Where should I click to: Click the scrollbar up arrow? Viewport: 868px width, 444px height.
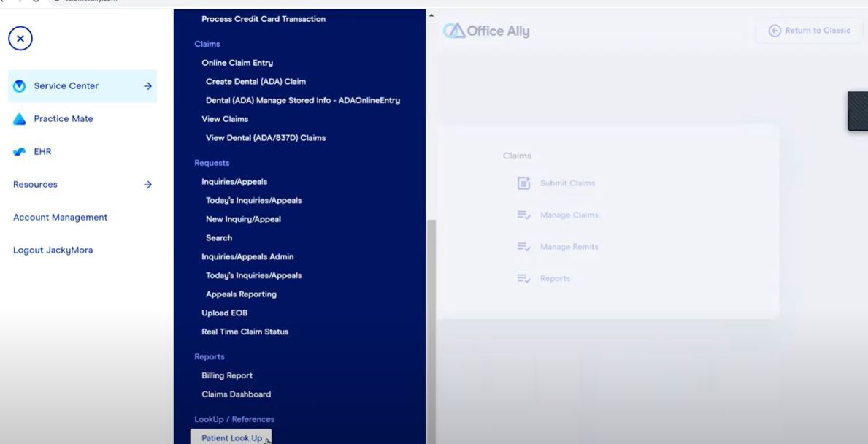[431, 15]
